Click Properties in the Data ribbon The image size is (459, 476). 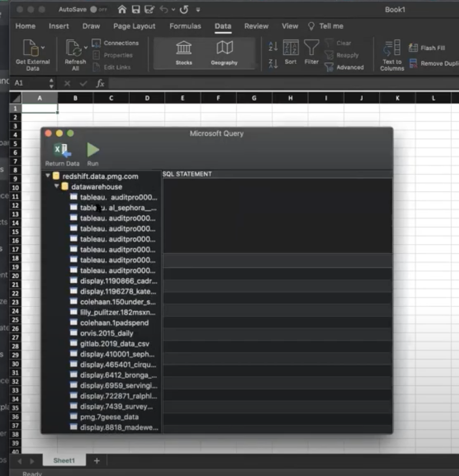(x=113, y=55)
